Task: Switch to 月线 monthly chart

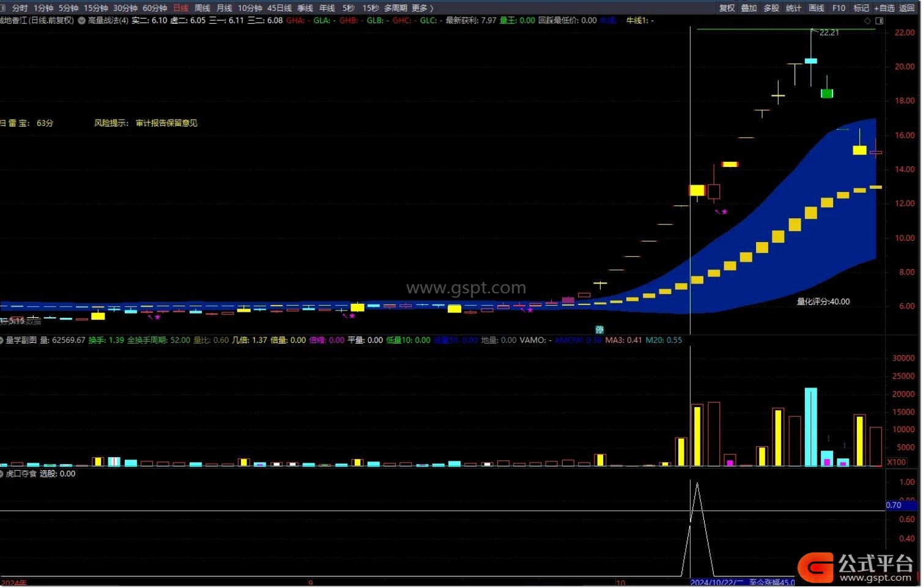Action: 224,8
